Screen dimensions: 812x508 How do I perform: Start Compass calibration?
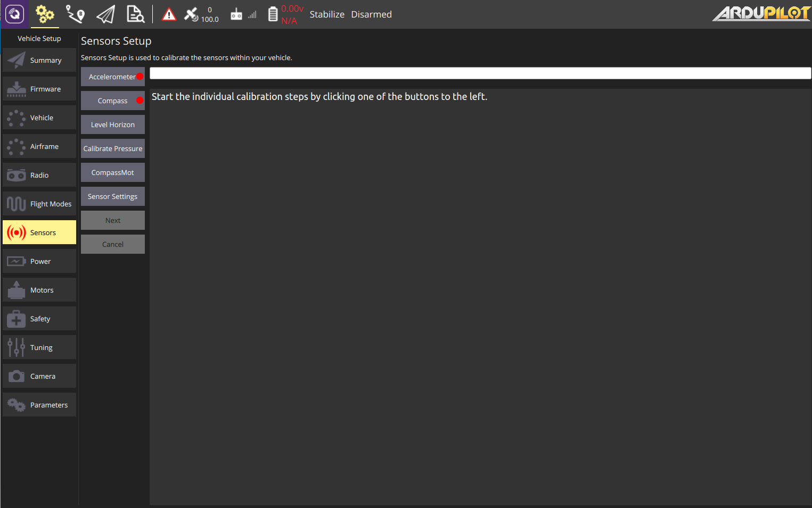point(113,101)
